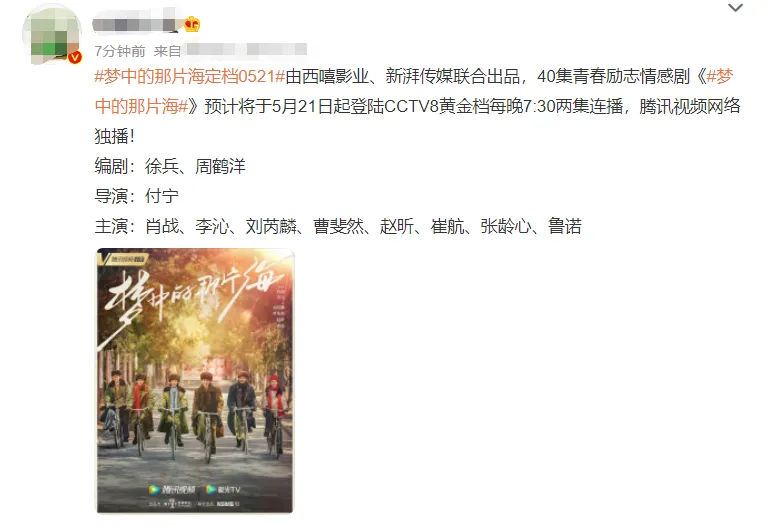Screen dimensions: 766x526
Task: Click the 导演：付宁 line
Action: (x=136, y=196)
